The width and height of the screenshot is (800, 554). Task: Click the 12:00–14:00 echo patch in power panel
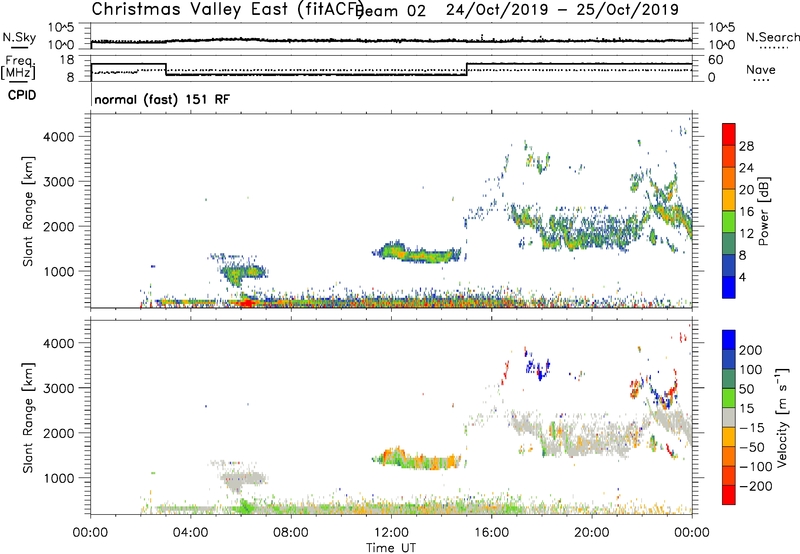tap(417, 252)
